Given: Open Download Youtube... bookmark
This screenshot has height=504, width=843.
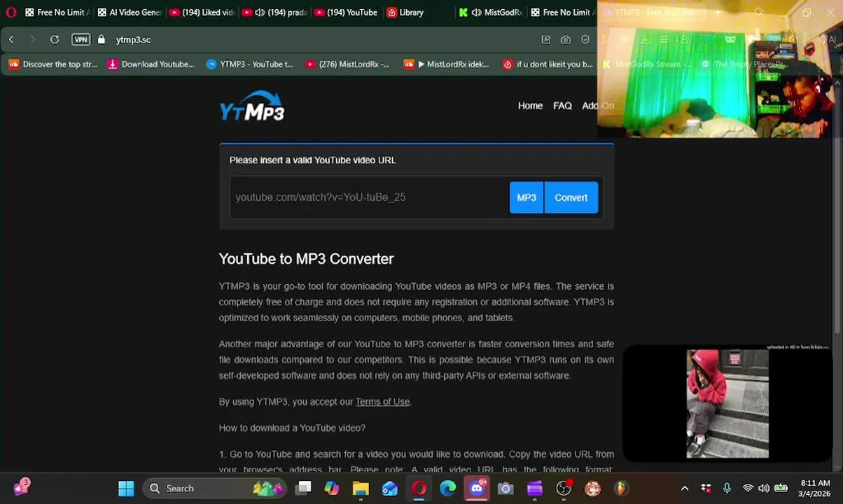Looking at the screenshot, I should pos(151,64).
